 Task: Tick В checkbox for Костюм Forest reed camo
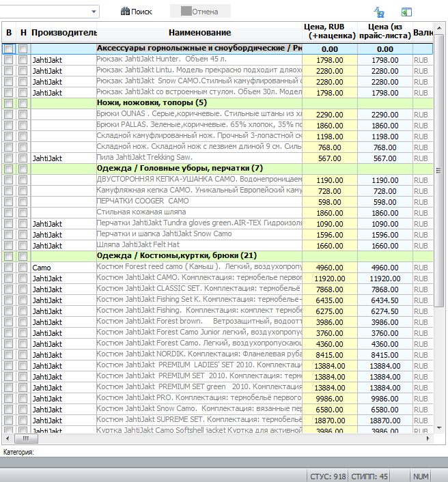[9, 267]
